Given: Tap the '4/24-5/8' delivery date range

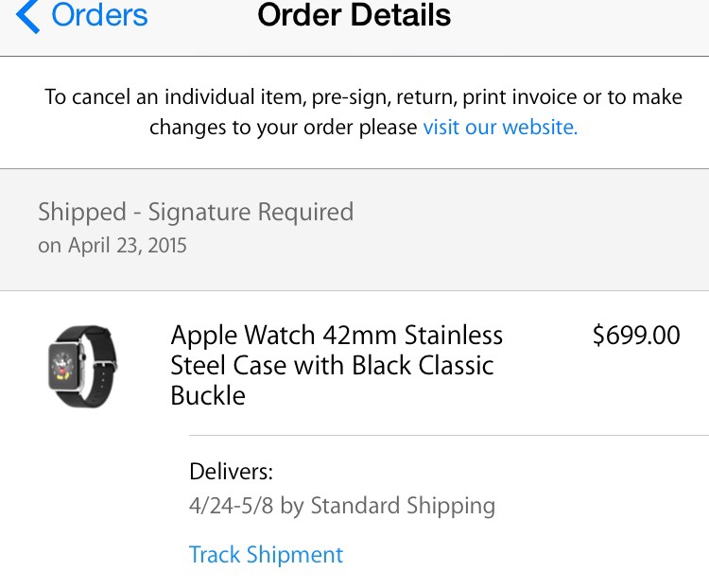Looking at the screenshot, I should coord(232,506).
